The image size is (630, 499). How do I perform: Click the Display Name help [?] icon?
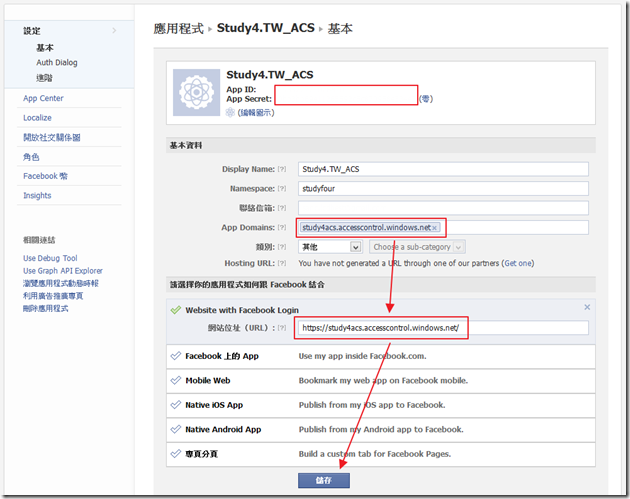click(282, 169)
